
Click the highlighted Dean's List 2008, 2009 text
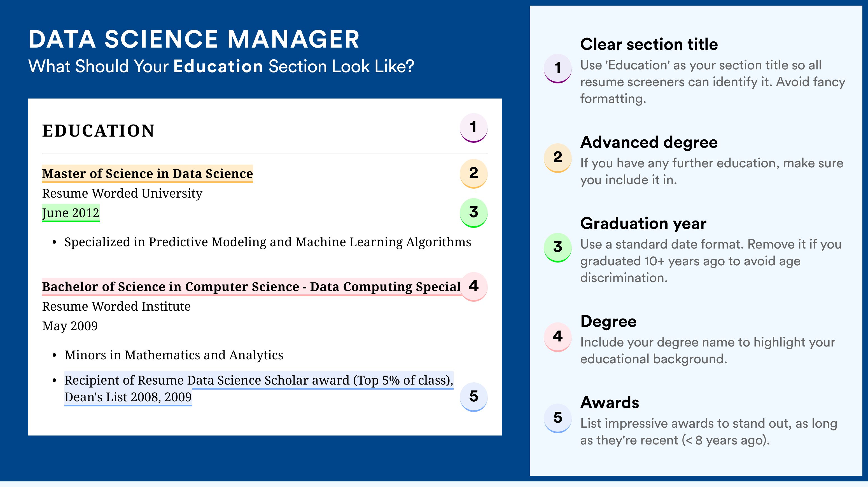pyautogui.click(x=128, y=397)
